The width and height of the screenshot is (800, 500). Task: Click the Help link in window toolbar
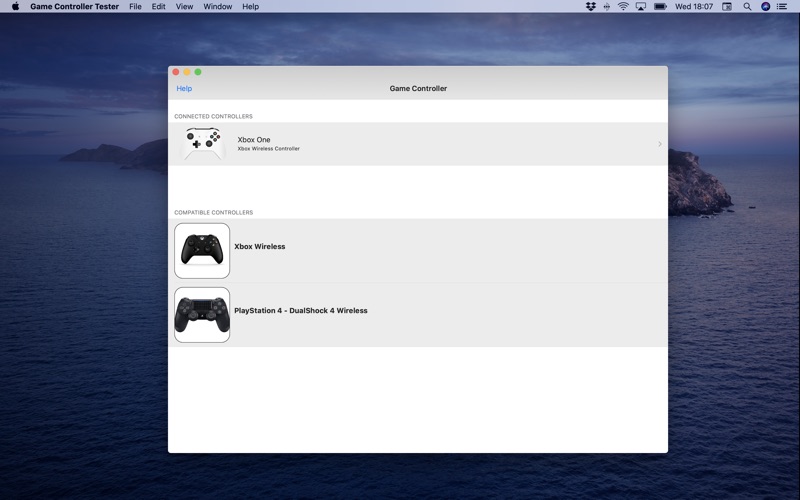184,88
